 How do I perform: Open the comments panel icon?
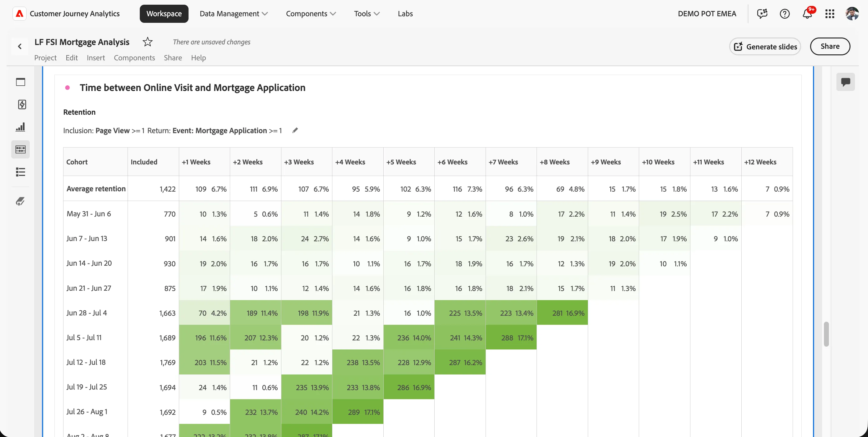(x=845, y=82)
